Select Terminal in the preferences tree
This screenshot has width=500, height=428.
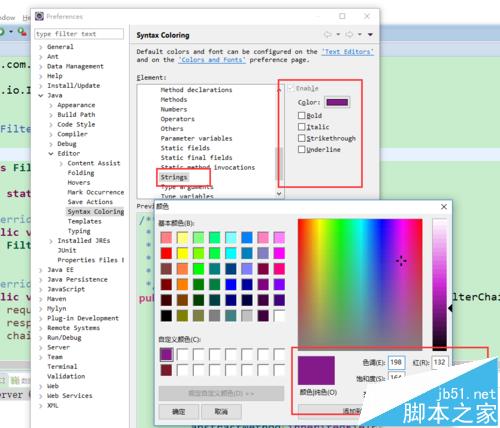[x=62, y=367]
